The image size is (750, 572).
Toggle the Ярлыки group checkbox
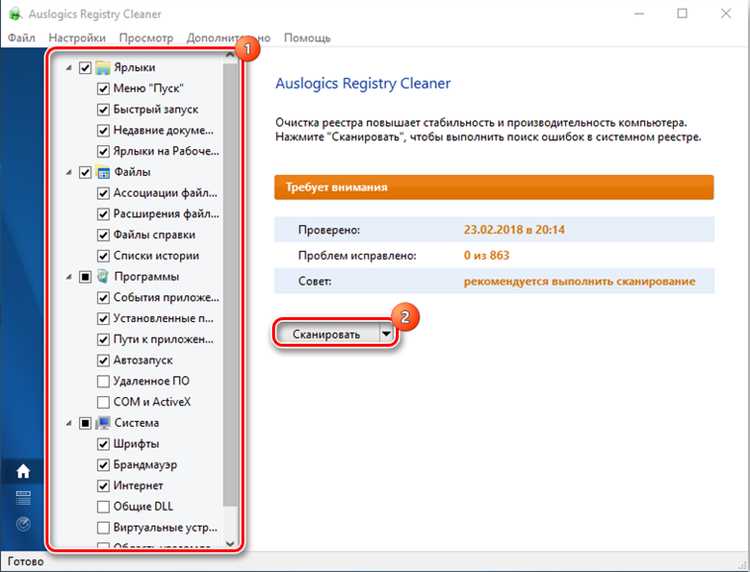pyautogui.click(x=85, y=67)
